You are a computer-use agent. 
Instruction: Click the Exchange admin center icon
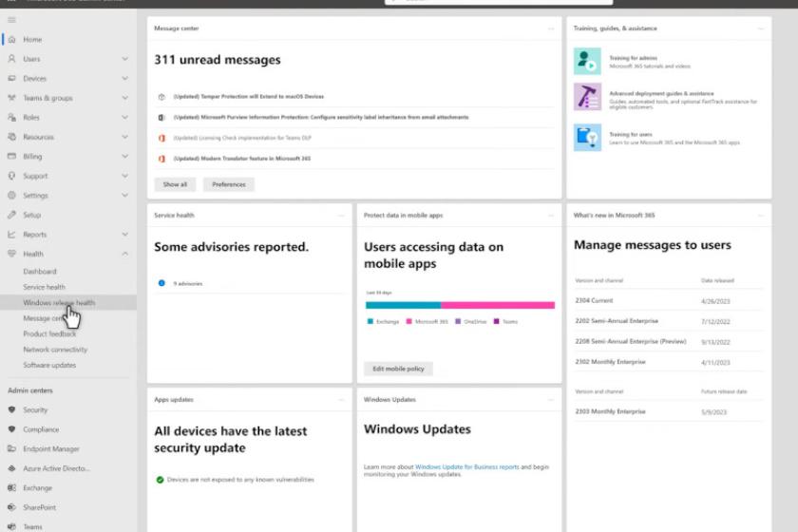(x=11, y=487)
